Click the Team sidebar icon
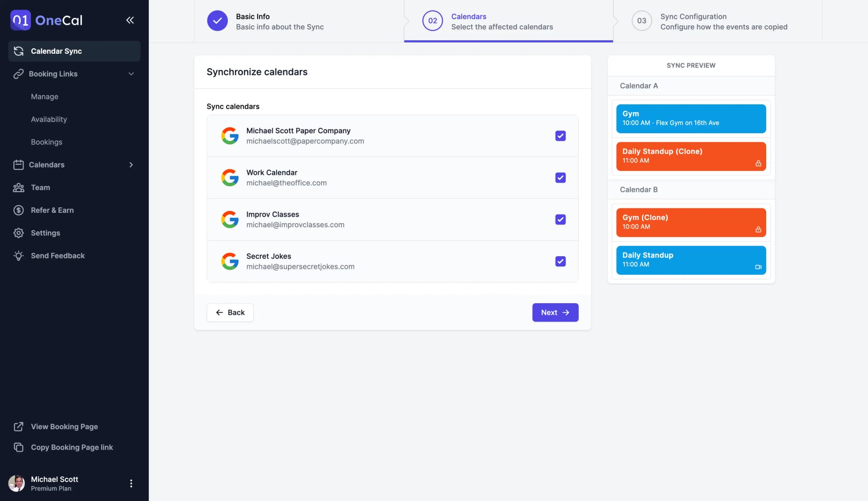The image size is (868, 501). coord(18,187)
